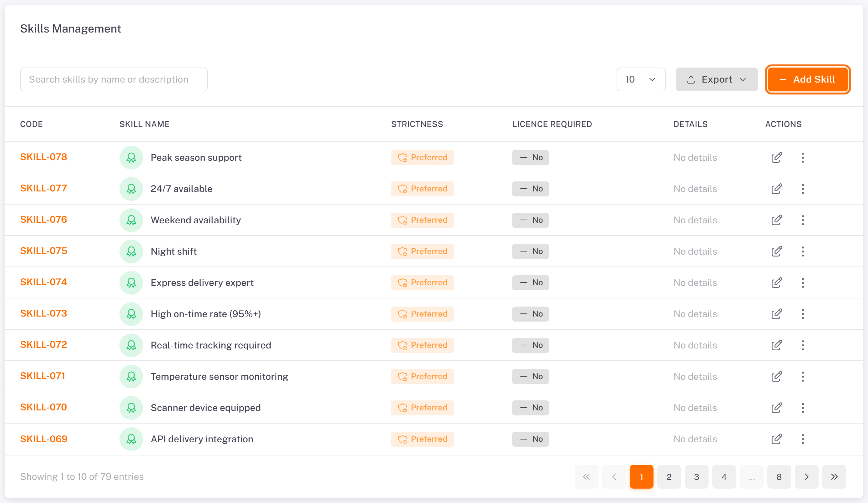Open more actions for Real-time tracking required
The height and width of the screenshot is (503, 868).
(x=803, y=345)
